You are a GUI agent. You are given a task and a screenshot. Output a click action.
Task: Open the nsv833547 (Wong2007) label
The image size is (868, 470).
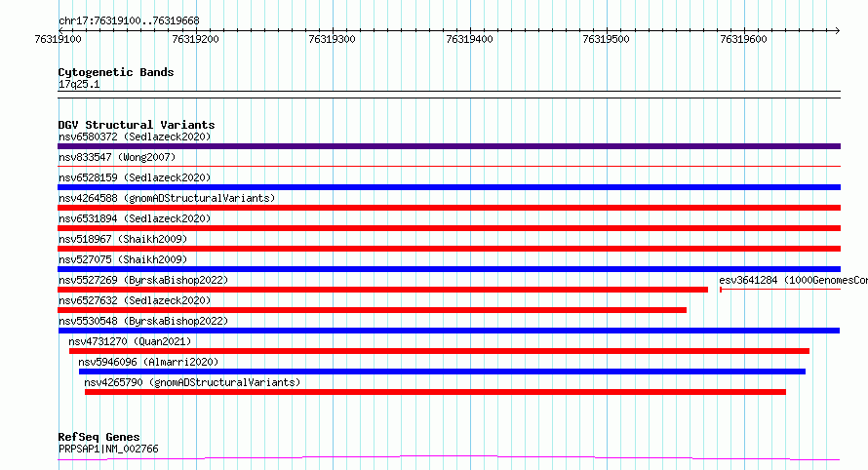click(117, 157)
